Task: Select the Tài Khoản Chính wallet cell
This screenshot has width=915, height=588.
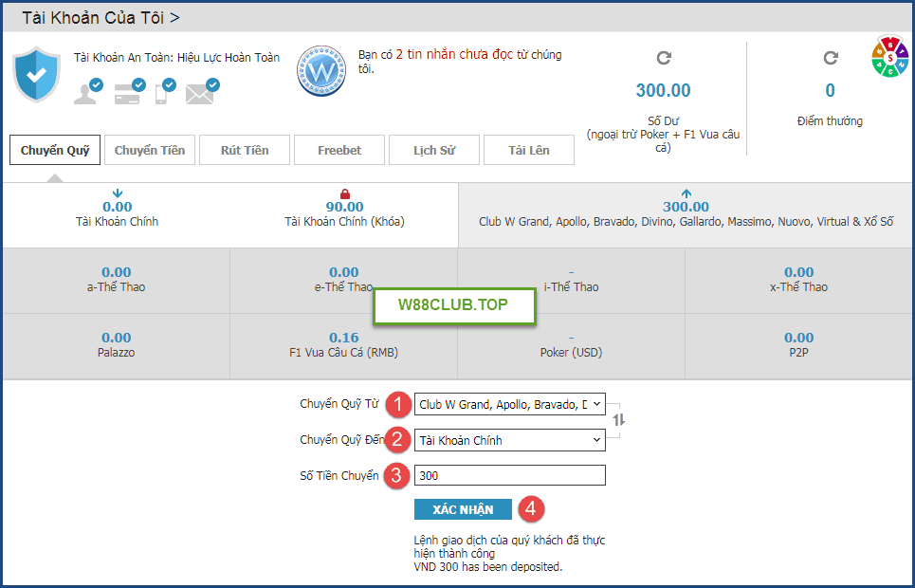Action: [117, 214]
